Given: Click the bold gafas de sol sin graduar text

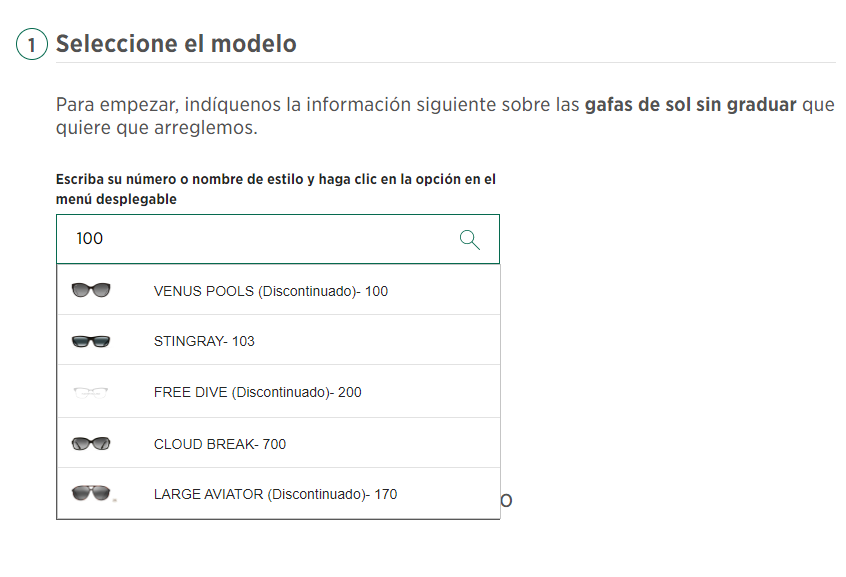Looking at the screenshot, I should (x=691, y=104).
